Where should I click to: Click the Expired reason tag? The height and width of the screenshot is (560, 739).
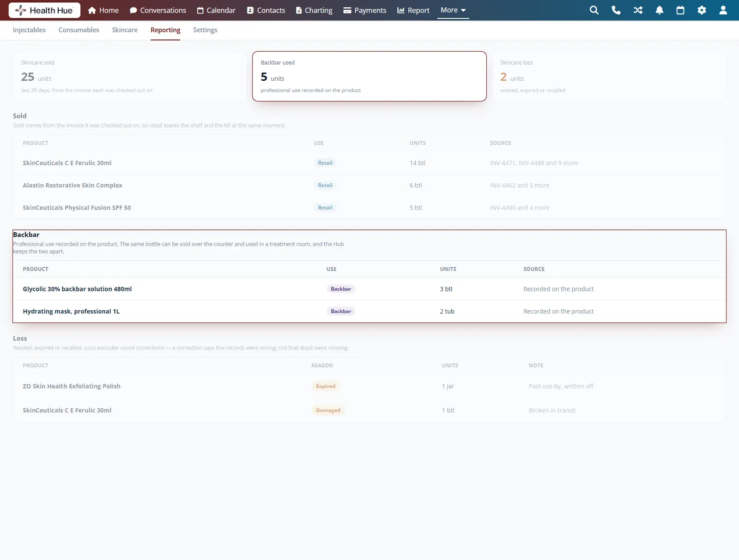click(x=326, y=386)
